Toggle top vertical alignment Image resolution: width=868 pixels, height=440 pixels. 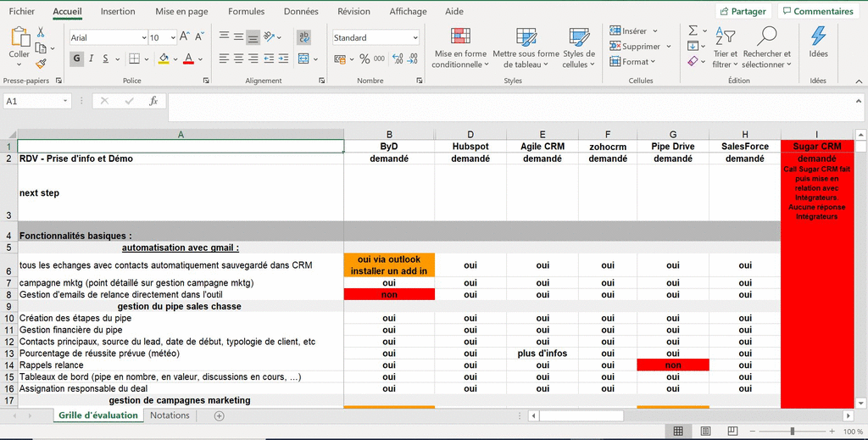(224, 36)
